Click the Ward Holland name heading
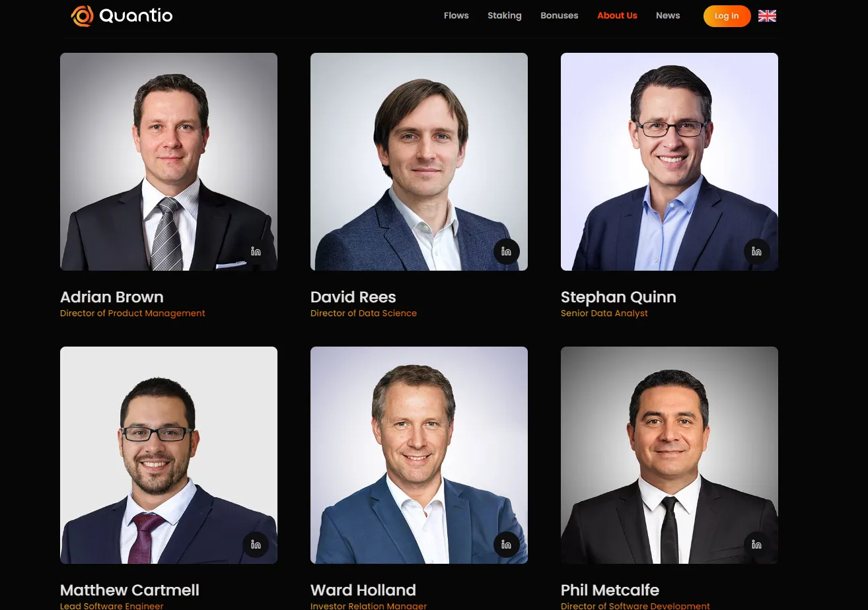Image resolution: width=868 pixels, height=610 pixels. pyautogui.click(x=363, y=590)
